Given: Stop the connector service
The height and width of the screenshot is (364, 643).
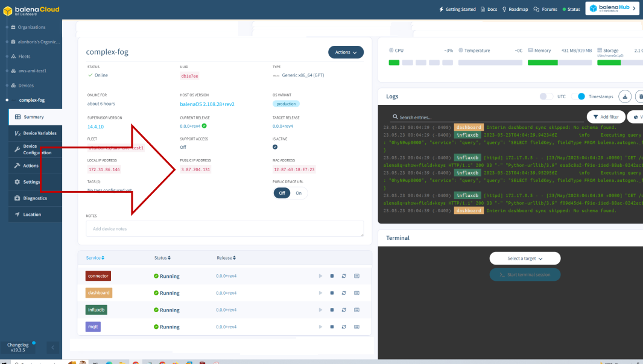Looking at the screenshot, I should [332, 276].
